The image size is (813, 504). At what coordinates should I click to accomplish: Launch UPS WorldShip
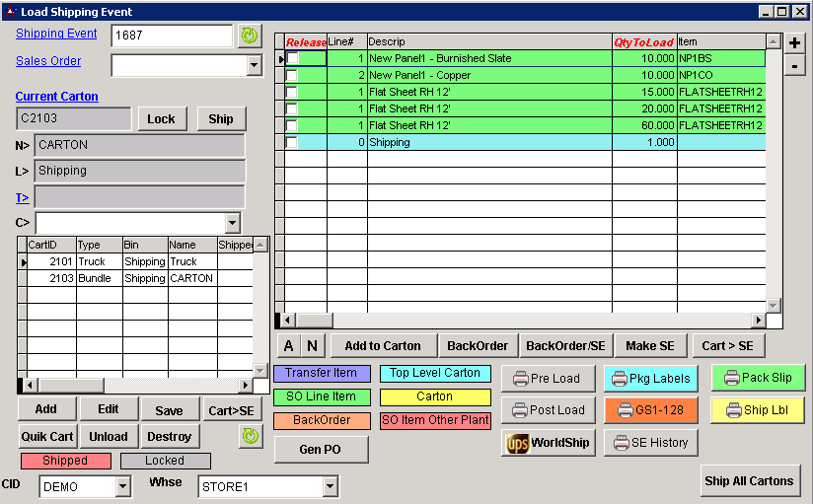tap(548, 443)
